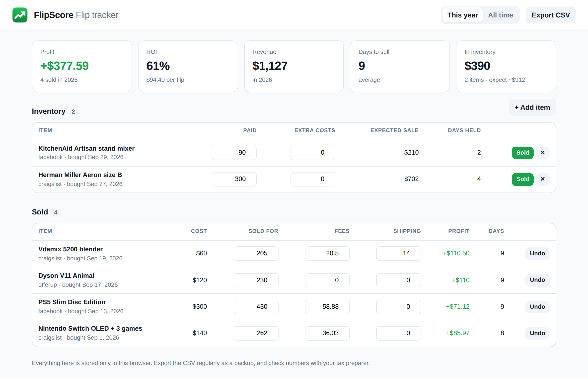The image size is (588, 379).
Task: Edit Nintendo Switch fees field 36.03
Action: coord(327,333)
